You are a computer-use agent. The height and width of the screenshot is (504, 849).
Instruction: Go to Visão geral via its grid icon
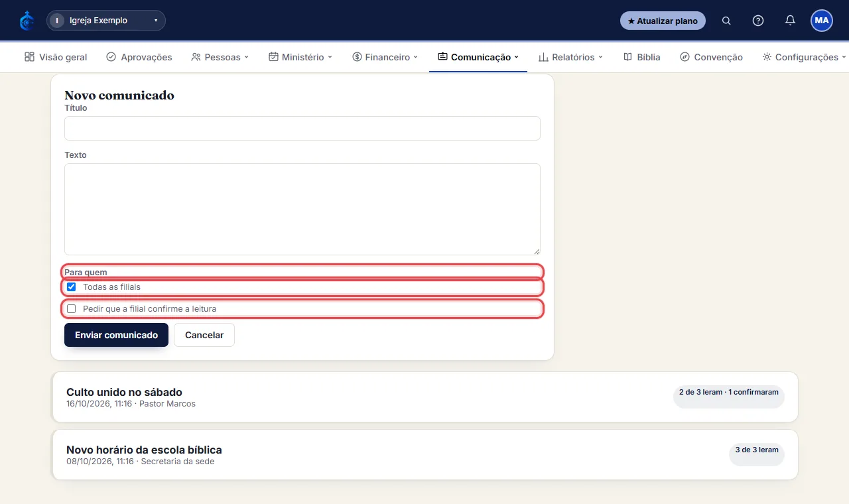pyautogui.click(x=29, y=57)
